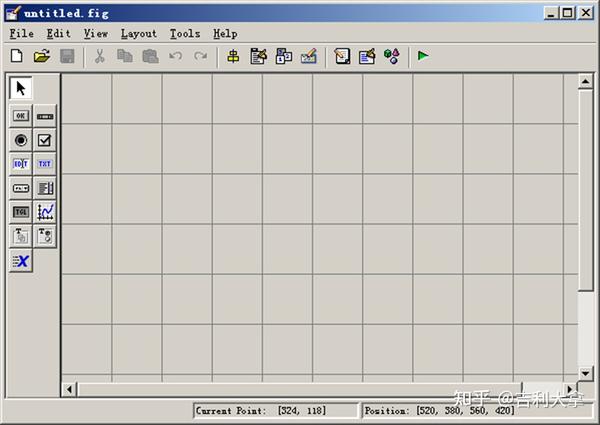Save figure with the floppy disk icon
The height and width of the screenshot is (425, 600).
67,56
